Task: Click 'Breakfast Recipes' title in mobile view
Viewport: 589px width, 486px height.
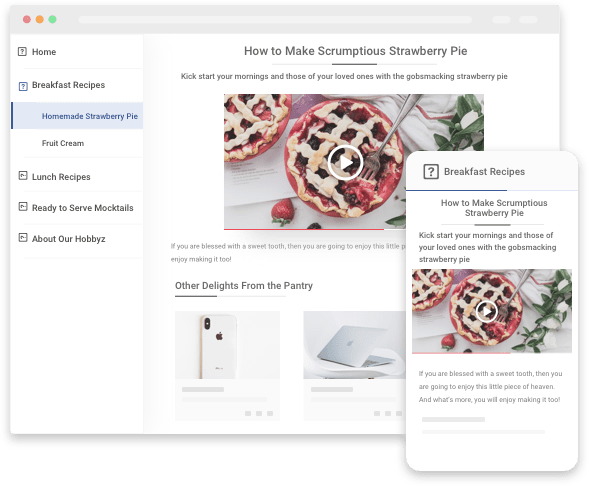Action: pos(484,172)
